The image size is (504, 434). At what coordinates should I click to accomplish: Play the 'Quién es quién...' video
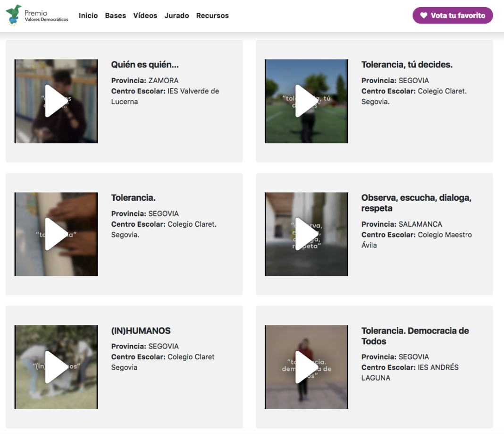[56, 101]
